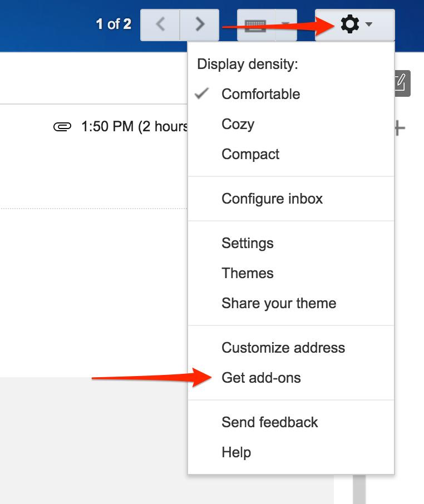Select Compact display density

291,154
